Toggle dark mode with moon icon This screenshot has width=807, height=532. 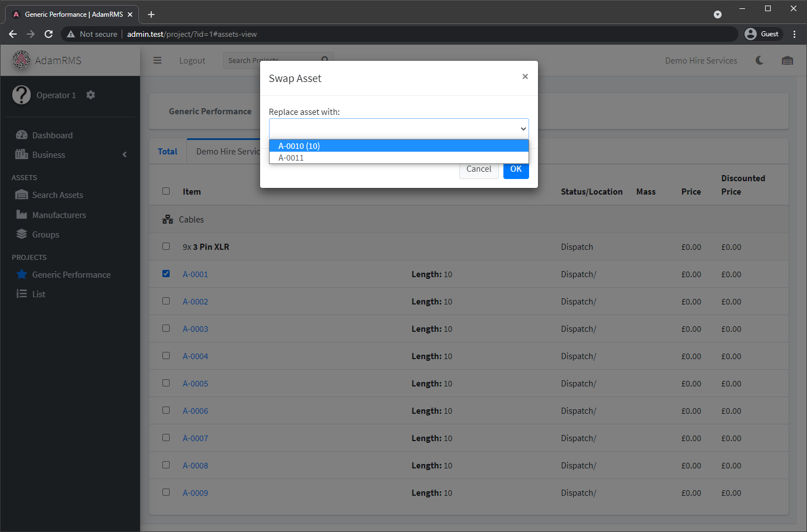pos(760,60)
